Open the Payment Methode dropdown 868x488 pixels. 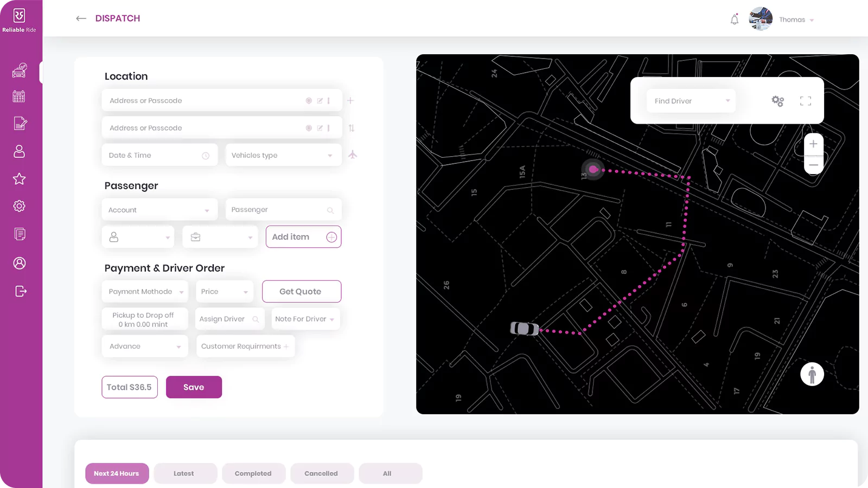tap(145, 292)
